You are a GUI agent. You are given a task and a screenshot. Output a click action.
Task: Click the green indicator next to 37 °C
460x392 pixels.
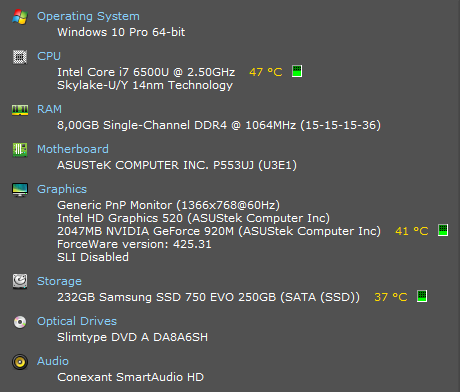tap(422, 296)
